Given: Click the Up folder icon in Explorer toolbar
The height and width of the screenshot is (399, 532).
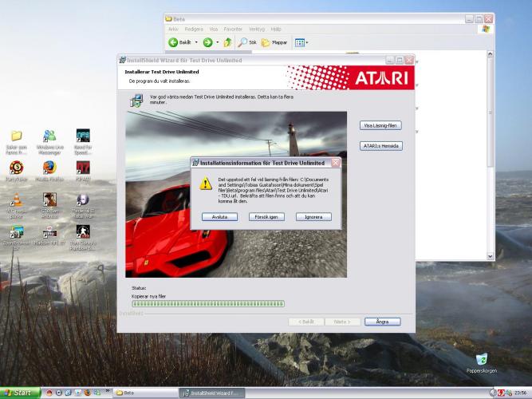Looking at the screenshot, I should click(x=227, y=42).
